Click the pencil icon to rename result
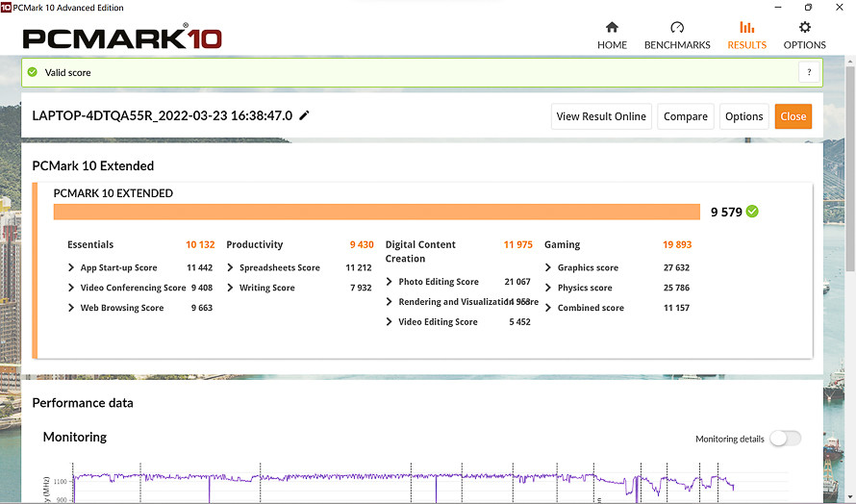This screenshot has width=856, height=504. pos(305,115)
